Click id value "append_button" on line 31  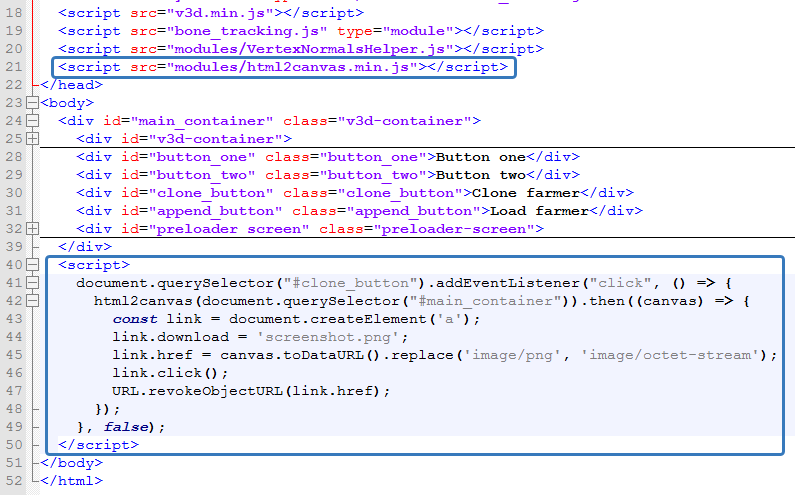click(215, 211)
